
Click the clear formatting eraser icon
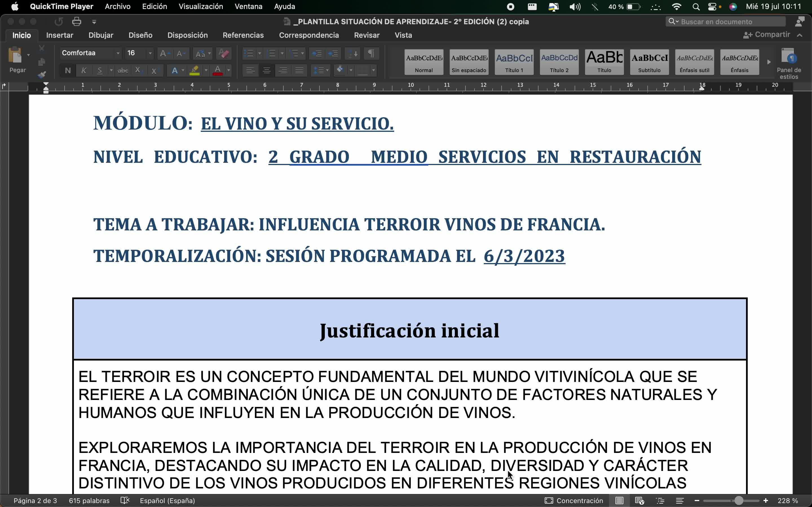click(224, 53)
